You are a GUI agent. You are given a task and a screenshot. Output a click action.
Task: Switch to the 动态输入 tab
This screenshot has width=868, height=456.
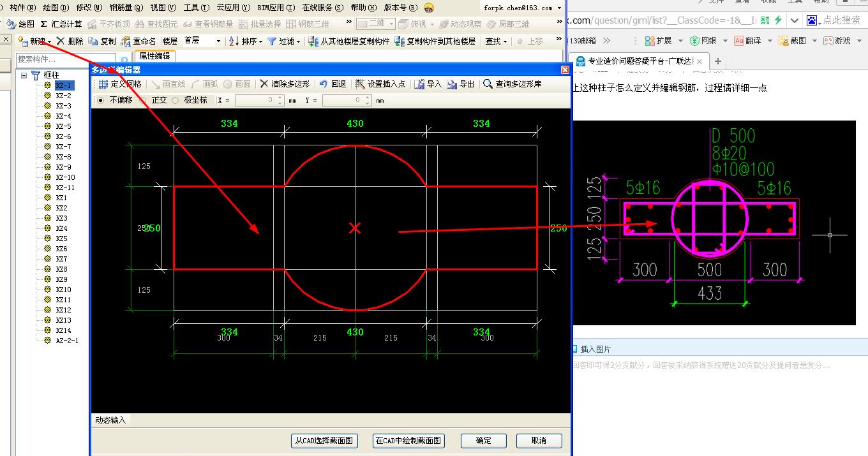(111, 420)
